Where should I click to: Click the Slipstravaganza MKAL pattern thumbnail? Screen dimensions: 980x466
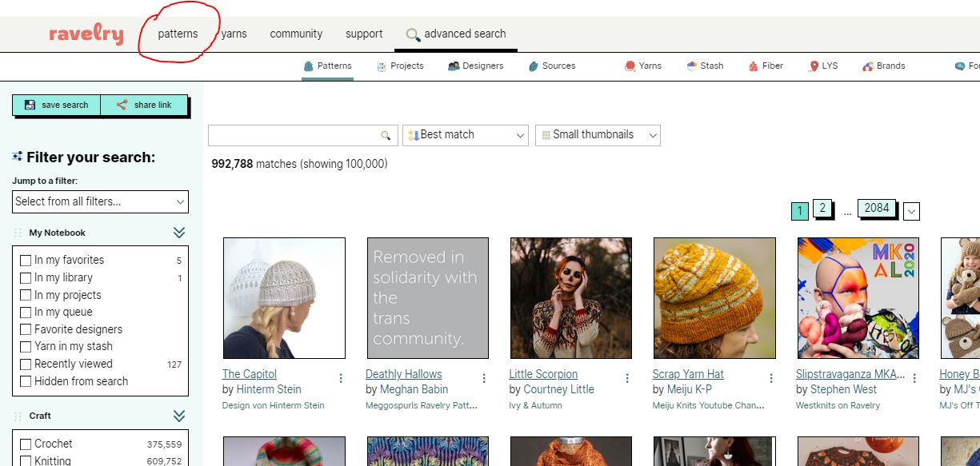tap(858, 298)
